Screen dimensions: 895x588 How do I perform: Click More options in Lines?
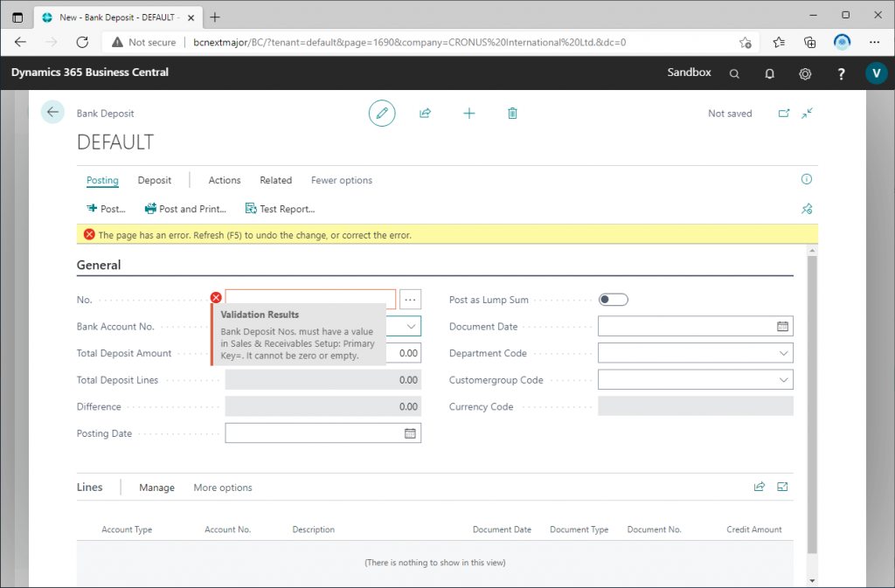click(223, 488)
